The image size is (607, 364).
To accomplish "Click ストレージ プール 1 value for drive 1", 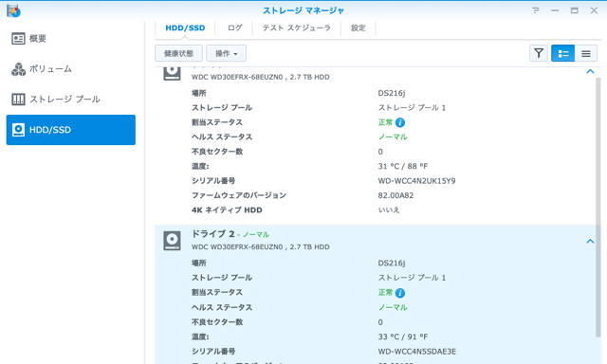I will pyautogui.click(x=412, y=108).
